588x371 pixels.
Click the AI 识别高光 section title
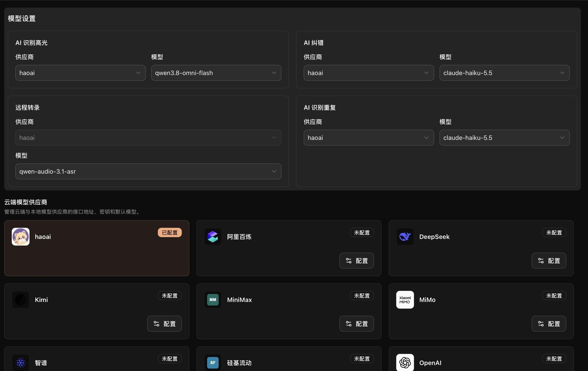(x=31, y=43)
